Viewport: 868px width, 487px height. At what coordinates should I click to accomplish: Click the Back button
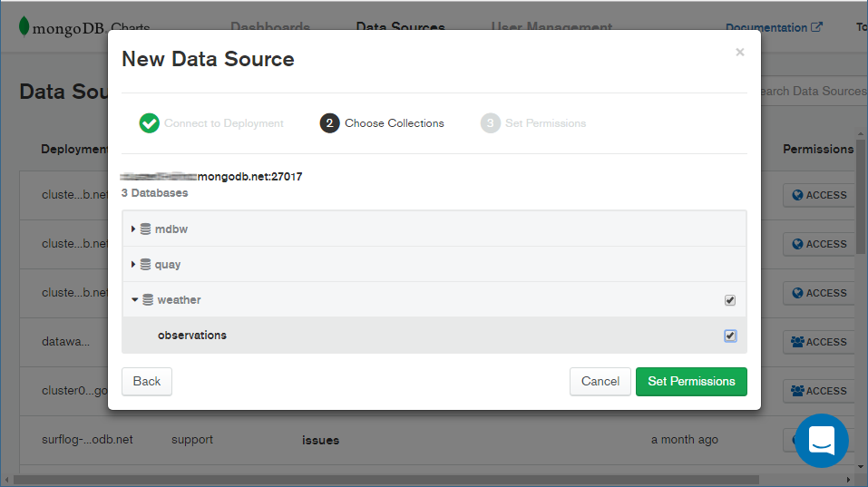(147, 381)
